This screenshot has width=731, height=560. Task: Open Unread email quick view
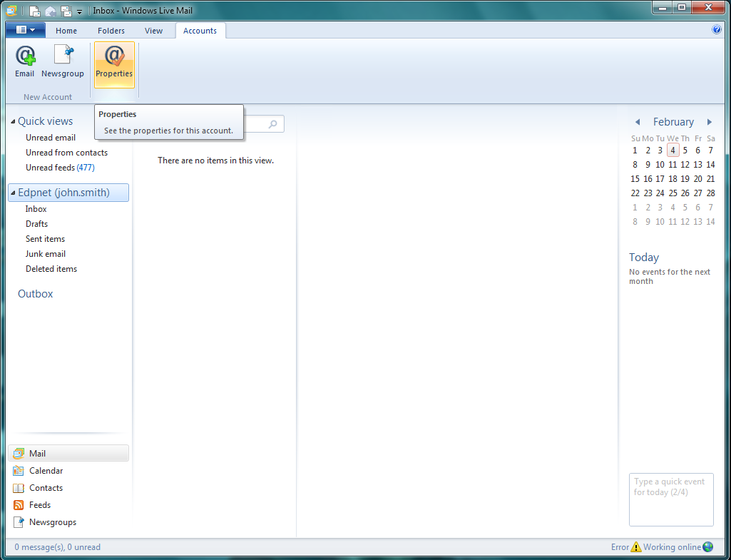tap(51, 138)
